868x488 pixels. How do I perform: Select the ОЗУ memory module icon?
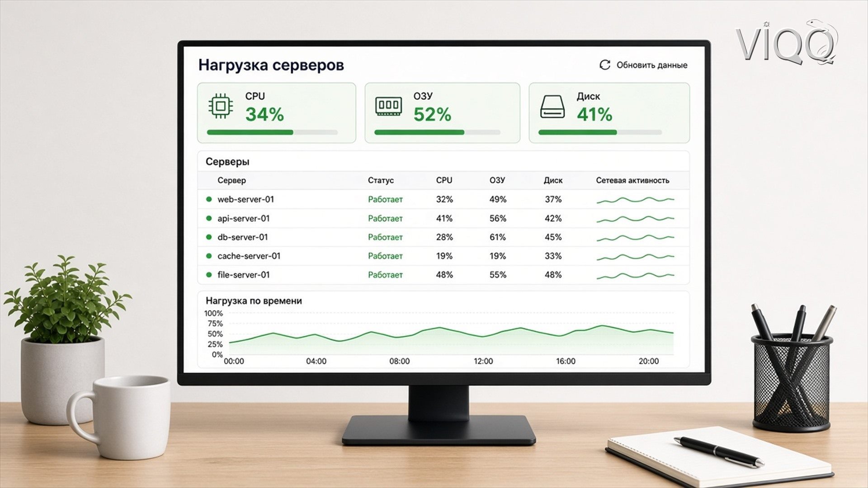click(388, 106)
